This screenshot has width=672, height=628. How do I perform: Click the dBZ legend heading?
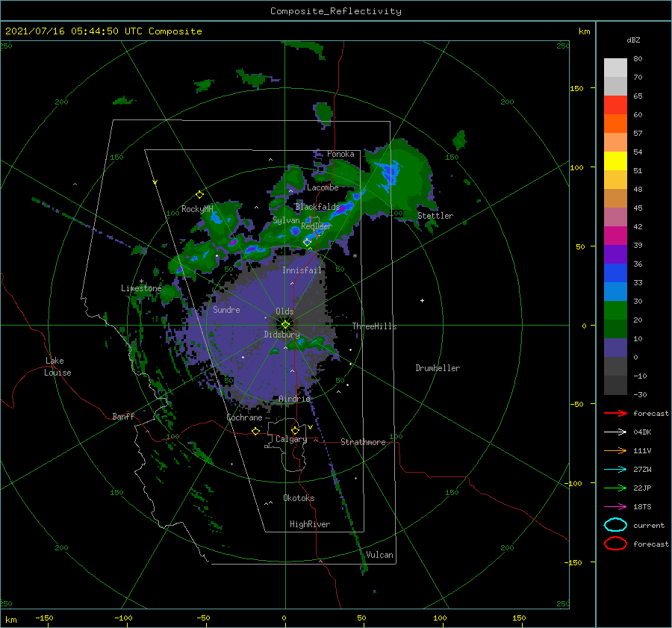coord(633,40)
